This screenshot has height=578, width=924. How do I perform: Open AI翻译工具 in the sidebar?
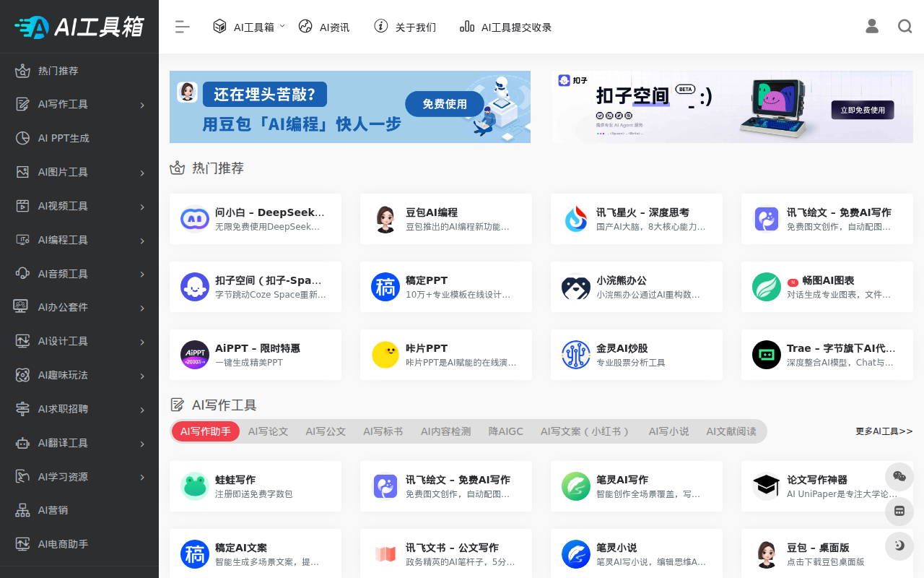point(79,443)
